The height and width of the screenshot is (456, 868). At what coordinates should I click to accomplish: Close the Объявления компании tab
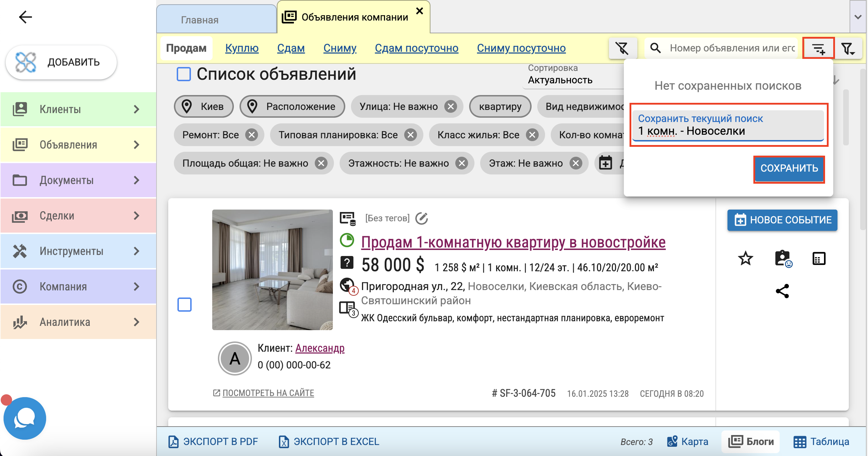(x=419, y=11)
